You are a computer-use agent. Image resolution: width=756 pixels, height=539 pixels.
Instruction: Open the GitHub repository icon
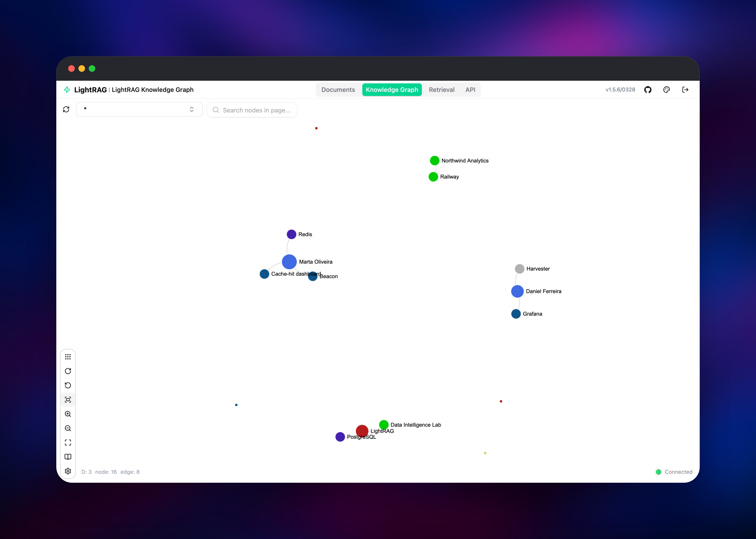point(648,90)
